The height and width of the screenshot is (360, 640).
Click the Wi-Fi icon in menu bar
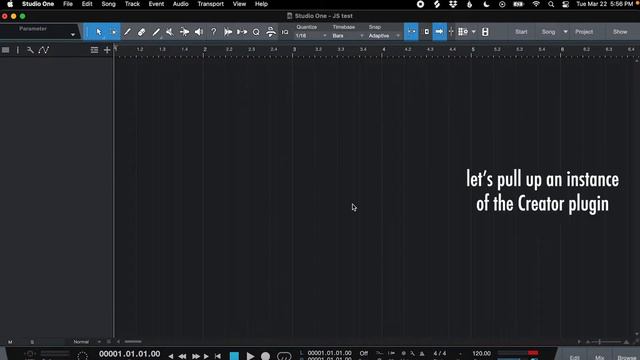pos(536,4)
